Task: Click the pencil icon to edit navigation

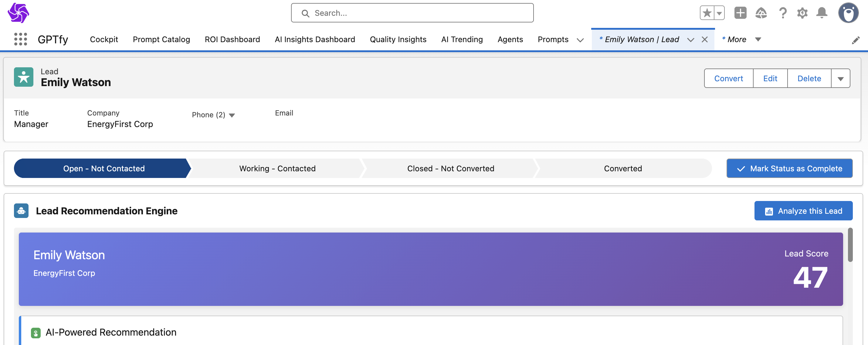Action: pyautogui.click(x=856, y=40)
